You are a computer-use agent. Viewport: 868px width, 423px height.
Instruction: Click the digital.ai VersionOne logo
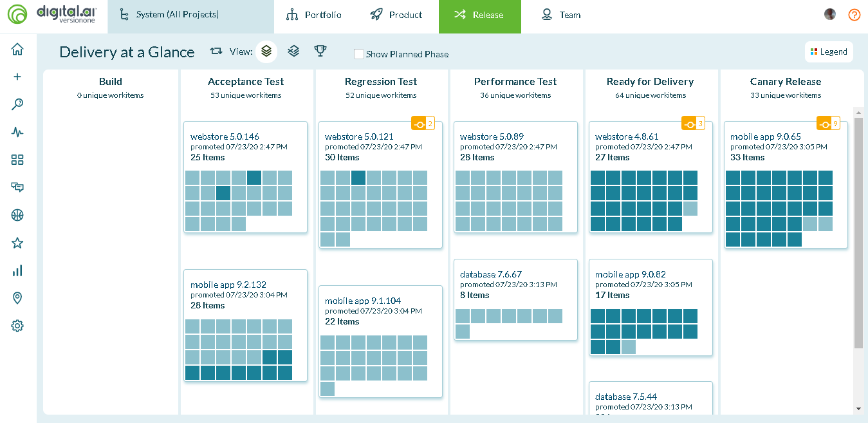pos(53,14)
